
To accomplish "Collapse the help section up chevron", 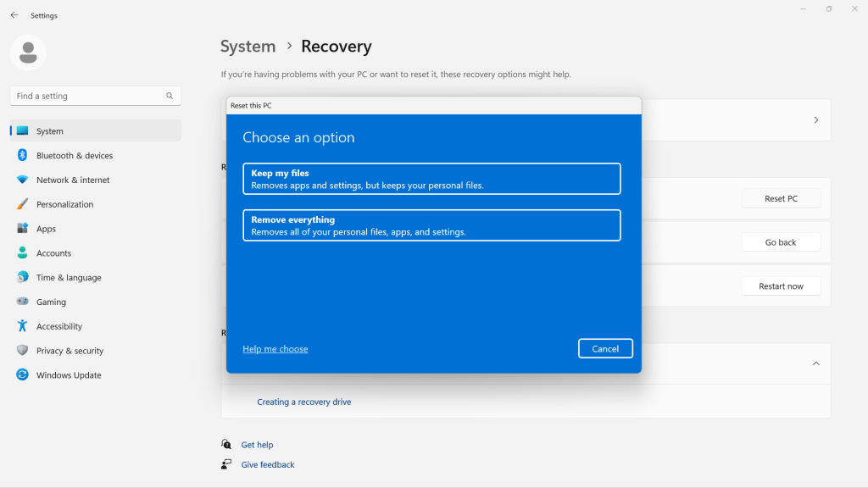I will (x=816, y=363).
